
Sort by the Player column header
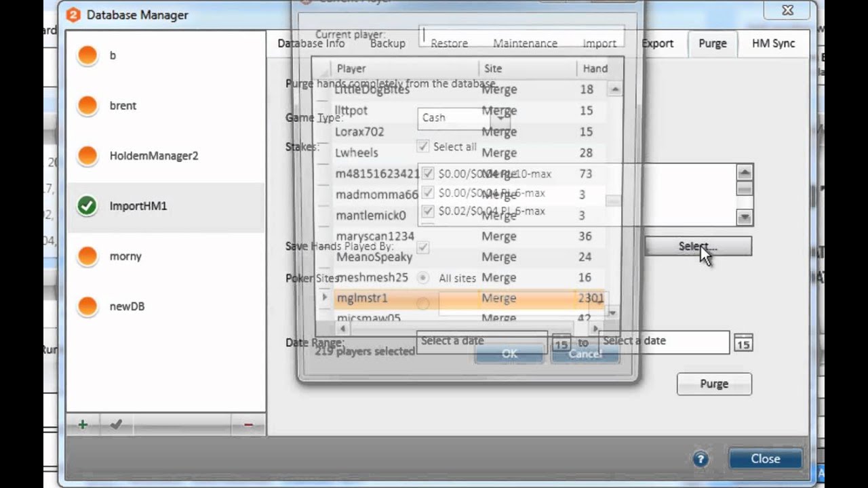405,68
